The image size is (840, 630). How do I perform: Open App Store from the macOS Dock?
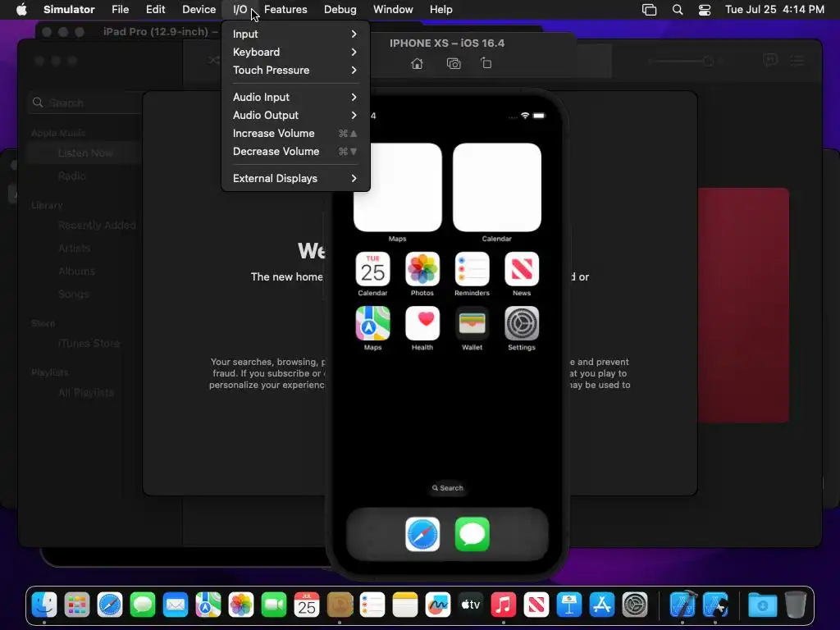tap(601, 605)
